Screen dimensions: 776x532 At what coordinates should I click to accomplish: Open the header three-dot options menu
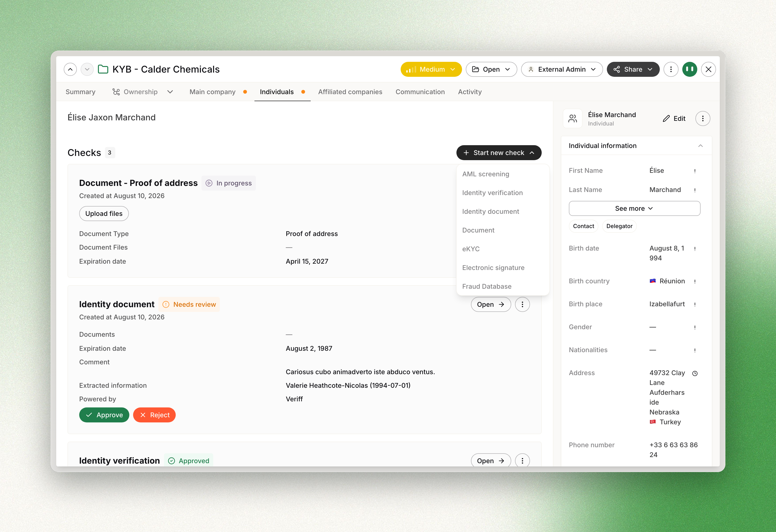point(671,69)
